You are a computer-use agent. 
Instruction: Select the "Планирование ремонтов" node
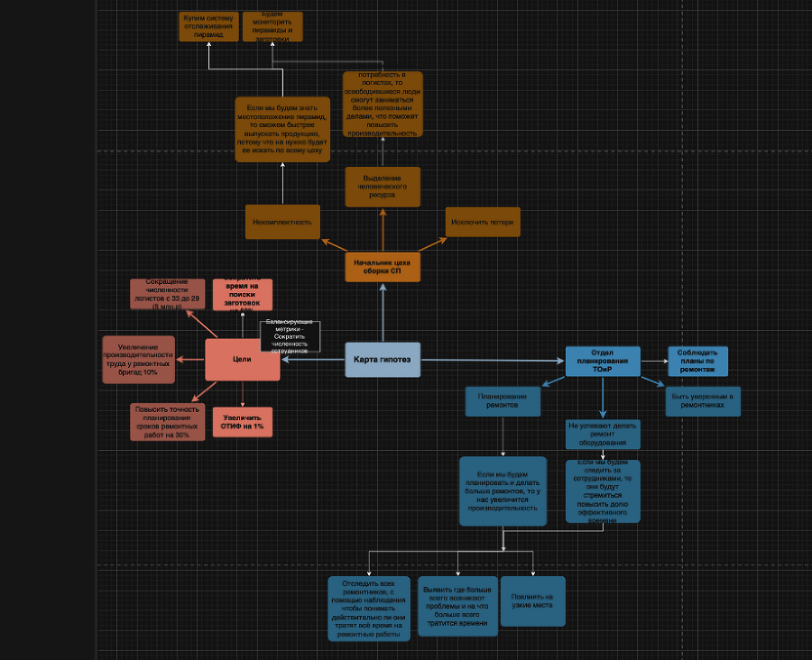point(503,401)
